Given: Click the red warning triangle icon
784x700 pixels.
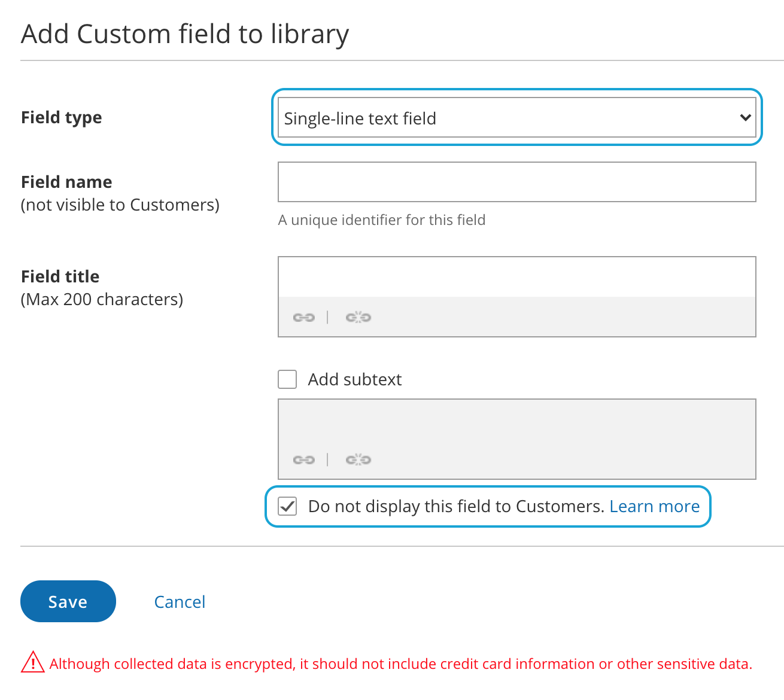Looking at the screenshot, I should [33, 663].
